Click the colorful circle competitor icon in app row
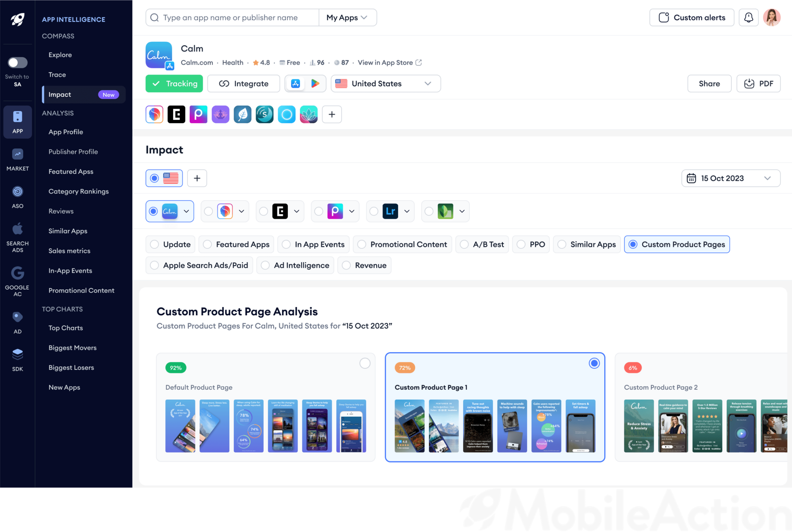This screenshot has height=532, width=792. (154, 114)
